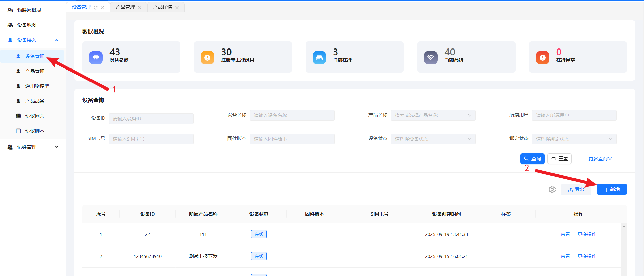Open the 绑定状态 dropdown

[574, 139]
